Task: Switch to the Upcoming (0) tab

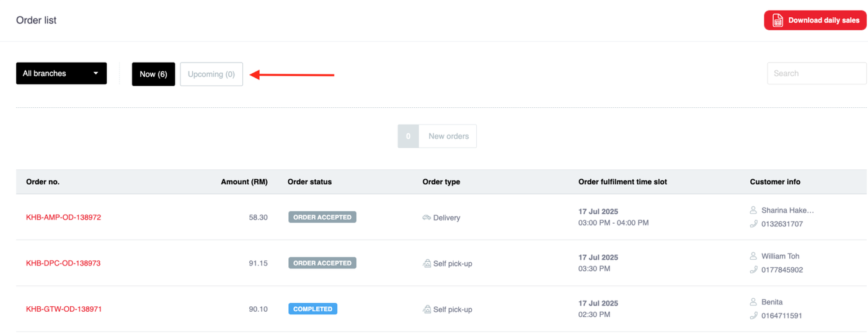Action: [211, 74]
